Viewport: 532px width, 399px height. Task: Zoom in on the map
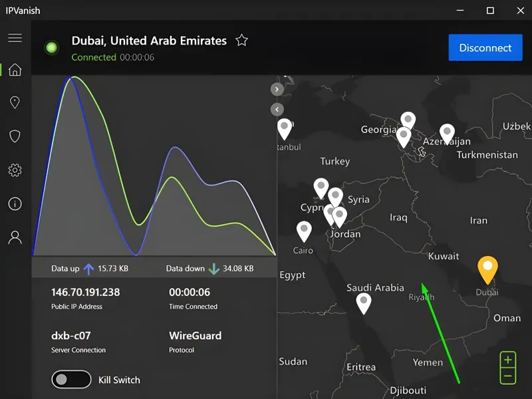(x=507, y=360)
